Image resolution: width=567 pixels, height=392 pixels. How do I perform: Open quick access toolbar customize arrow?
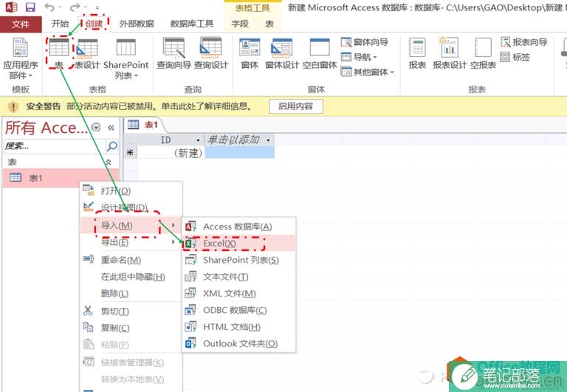point(97,7)
